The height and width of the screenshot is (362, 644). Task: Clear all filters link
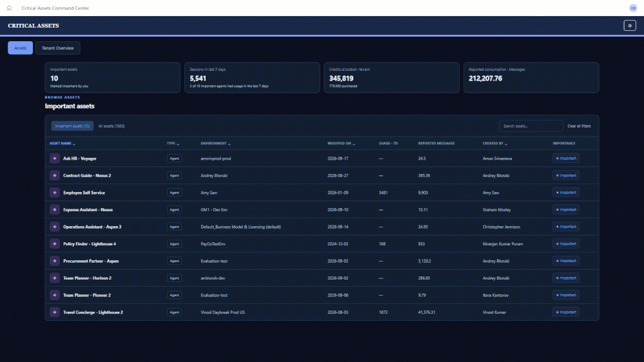579,126
